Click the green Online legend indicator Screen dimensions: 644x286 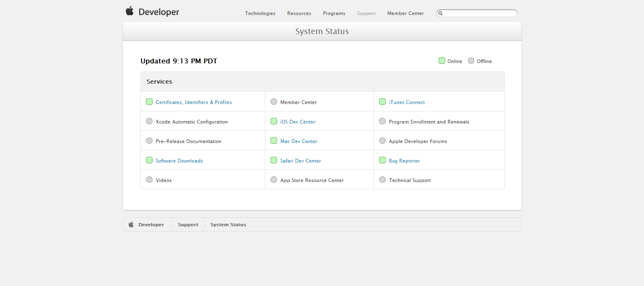pos(442,61)
